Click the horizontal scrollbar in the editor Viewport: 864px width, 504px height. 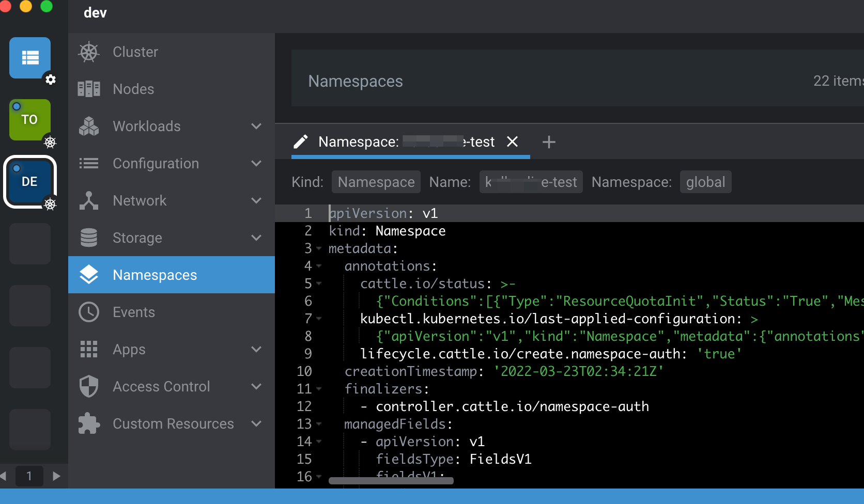(x=391, y=481)
